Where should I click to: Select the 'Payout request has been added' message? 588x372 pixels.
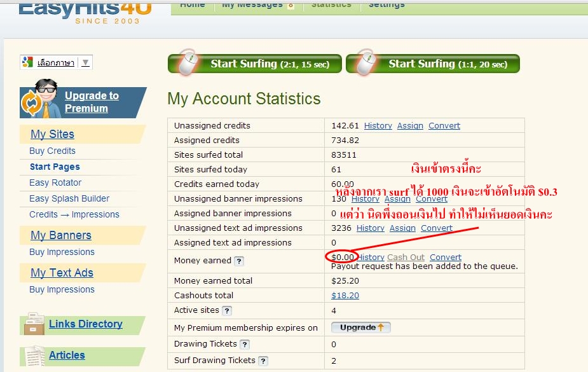425,266
